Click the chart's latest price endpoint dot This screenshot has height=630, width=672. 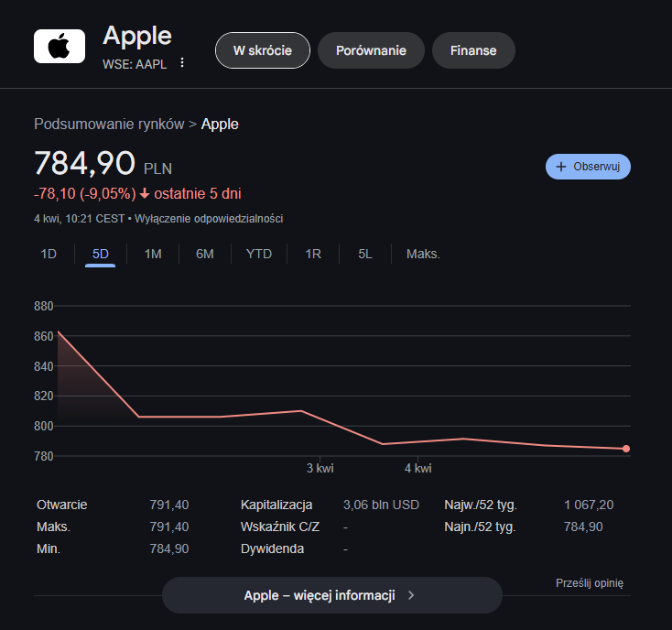pos(626,449)
